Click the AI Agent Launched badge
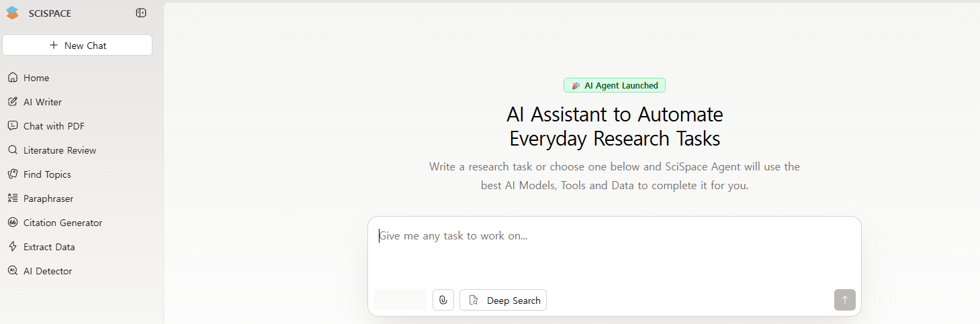Image resolution: width=980 pixels, height=324 pixels. click(615, 86)
